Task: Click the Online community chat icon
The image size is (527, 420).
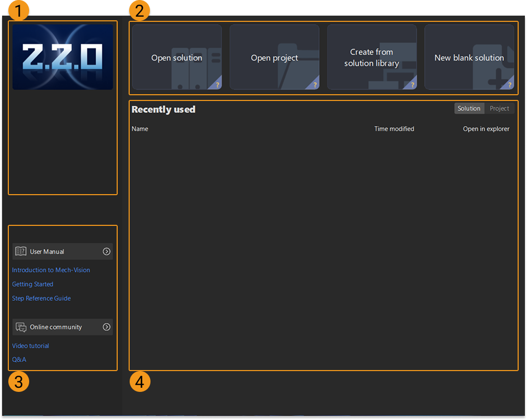Action: (x=21, y=327)
